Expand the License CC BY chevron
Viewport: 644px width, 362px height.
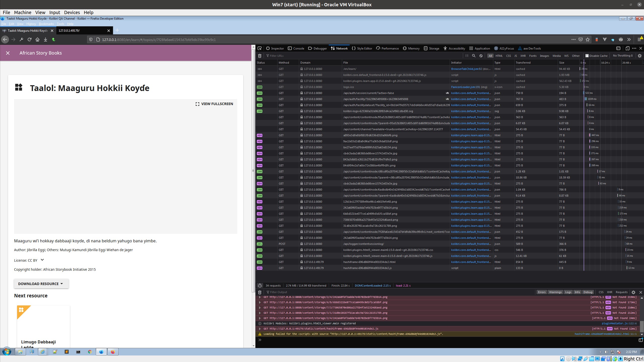pyautogui.click(x=42, y=260)
